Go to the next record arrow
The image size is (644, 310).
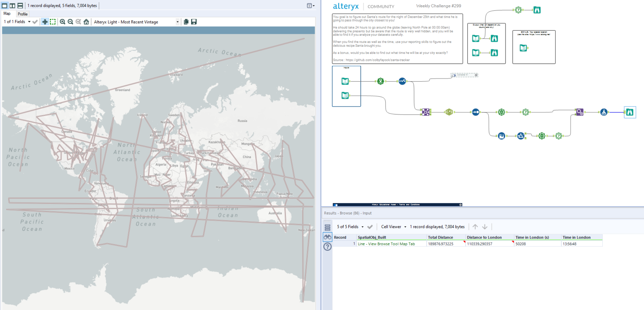point(485,227)
